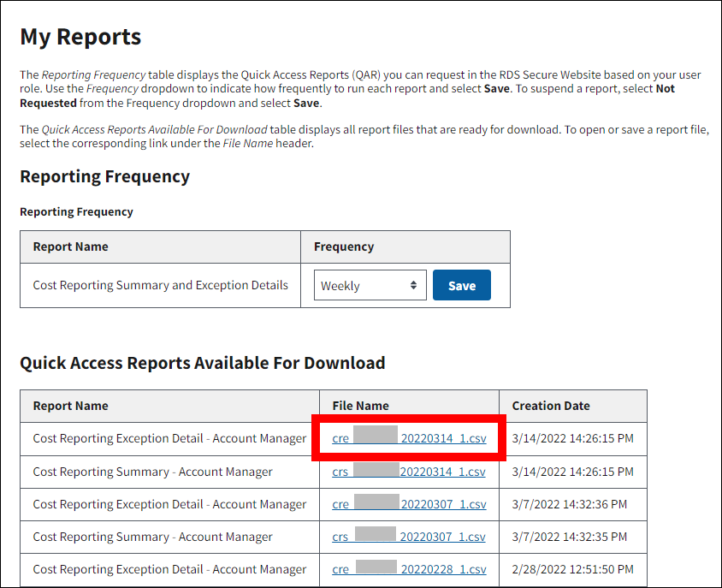Click the Creation Date column header
Screen dimensions: 722x588
(551, 406)
